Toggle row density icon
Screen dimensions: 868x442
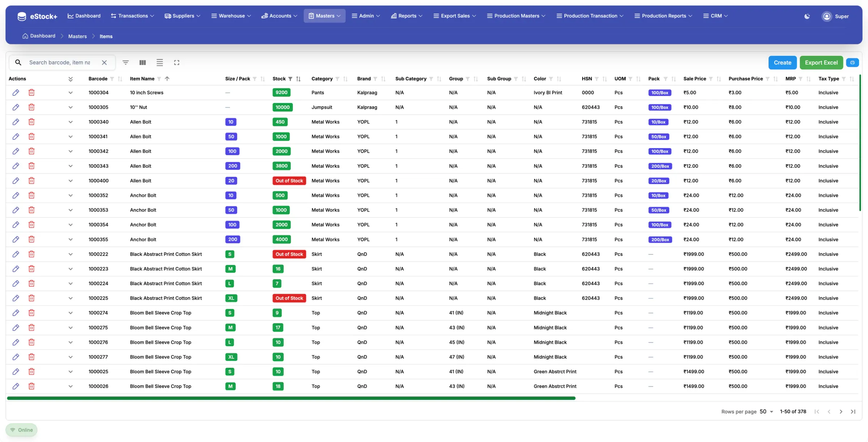tap(159, 63)
